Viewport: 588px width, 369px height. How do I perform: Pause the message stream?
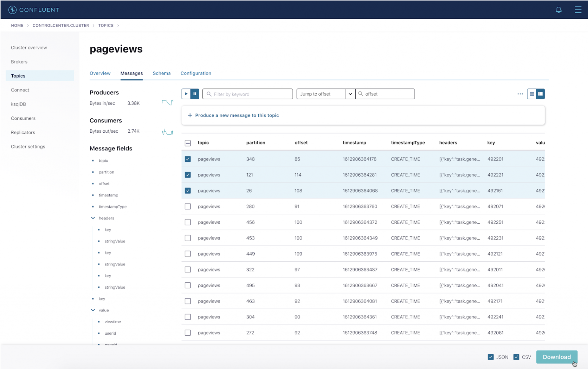coord(195,94)
